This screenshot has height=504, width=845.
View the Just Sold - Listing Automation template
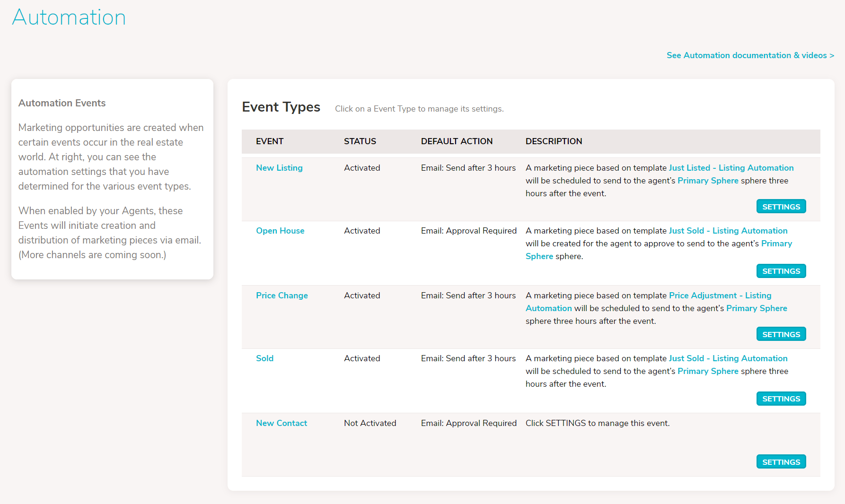pyautogui.click(x=728, y=230)
